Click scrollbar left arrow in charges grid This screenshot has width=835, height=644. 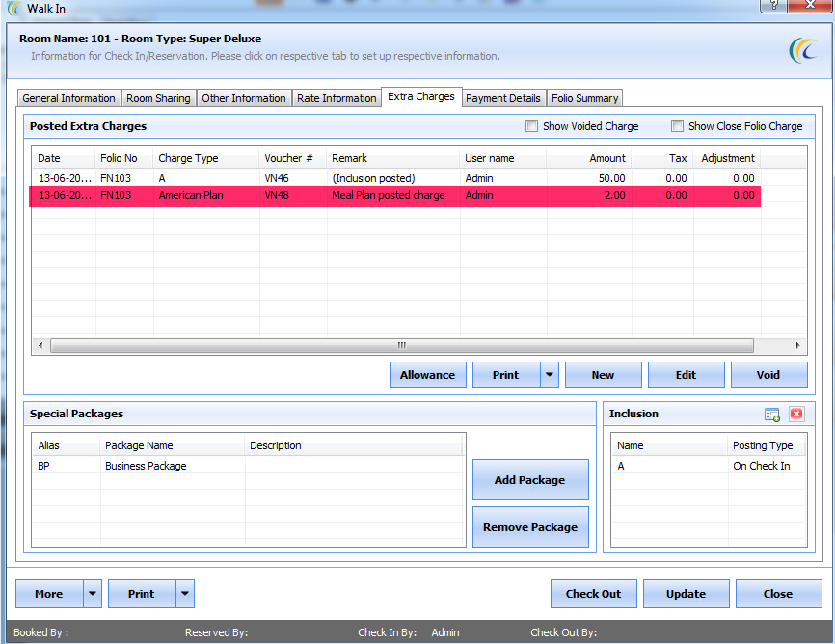40,345
